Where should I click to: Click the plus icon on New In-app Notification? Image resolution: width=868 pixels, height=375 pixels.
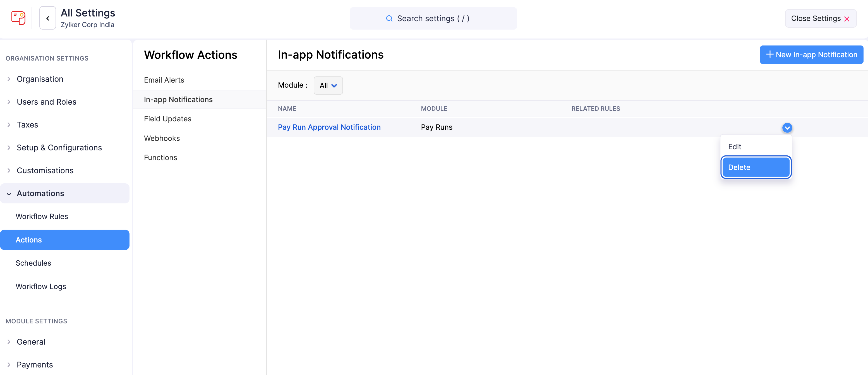click(x=769, y=54)
